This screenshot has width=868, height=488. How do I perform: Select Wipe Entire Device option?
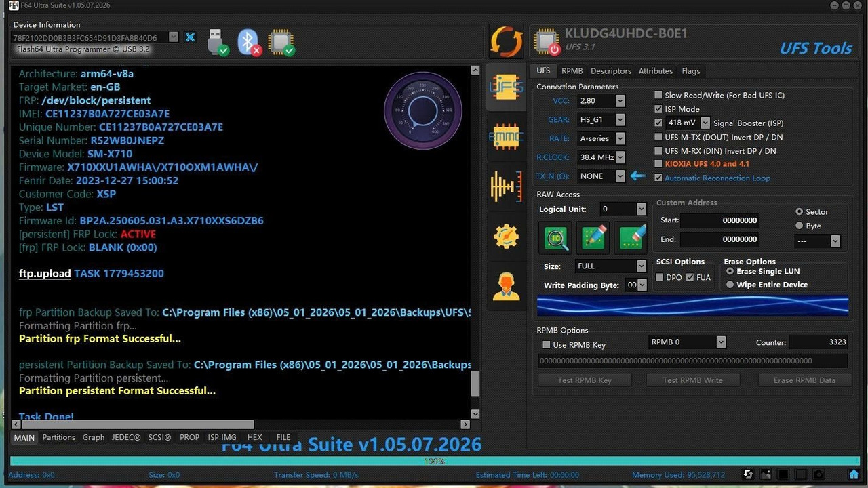[730, 285]
